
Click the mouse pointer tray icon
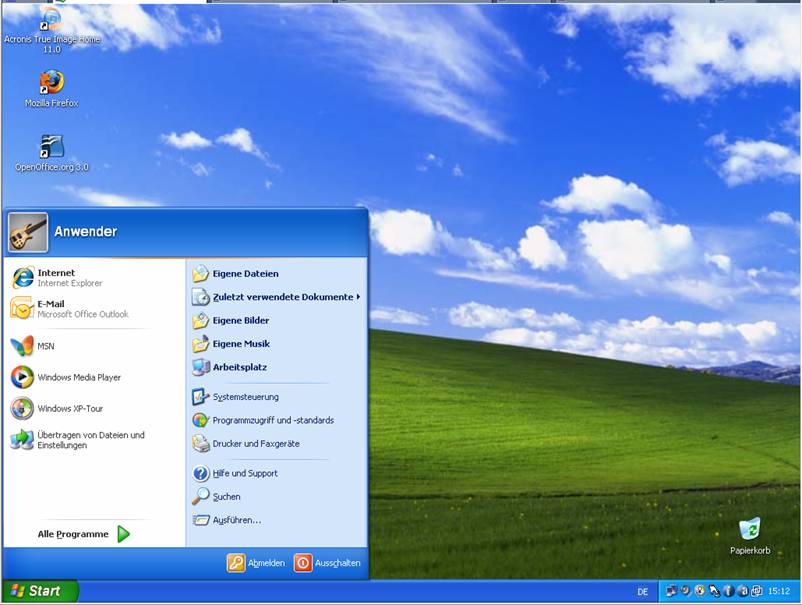pos(714,591)
